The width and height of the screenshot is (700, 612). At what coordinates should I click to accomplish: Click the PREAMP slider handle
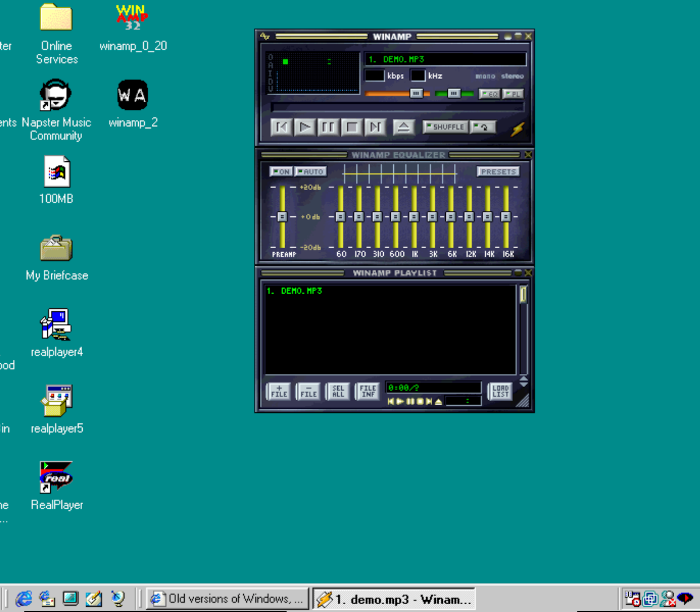tap(282, 216)
